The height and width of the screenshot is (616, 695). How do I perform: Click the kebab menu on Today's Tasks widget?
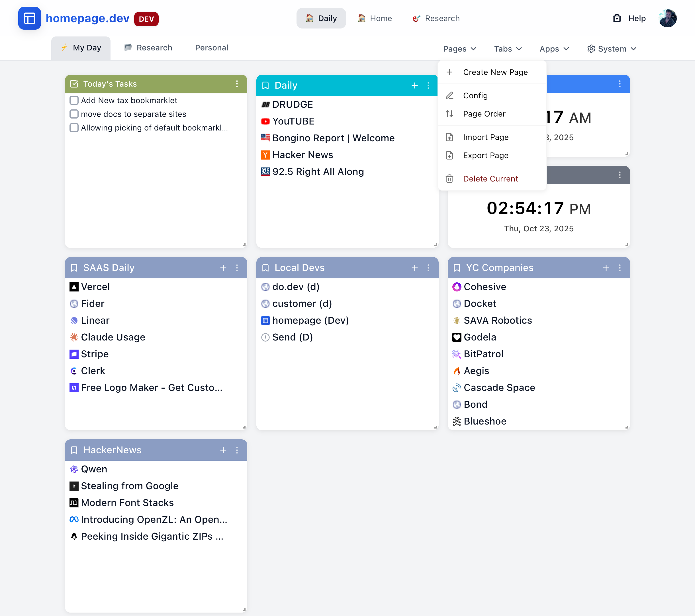(237, 84)
